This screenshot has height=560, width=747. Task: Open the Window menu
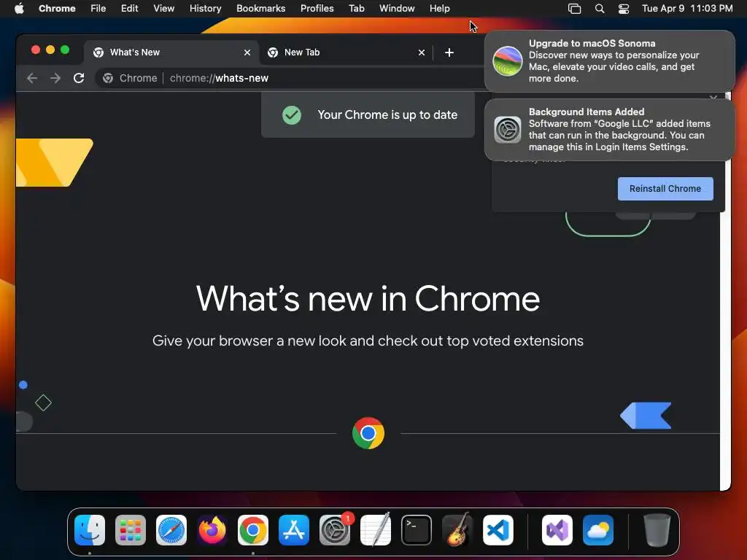397,9
